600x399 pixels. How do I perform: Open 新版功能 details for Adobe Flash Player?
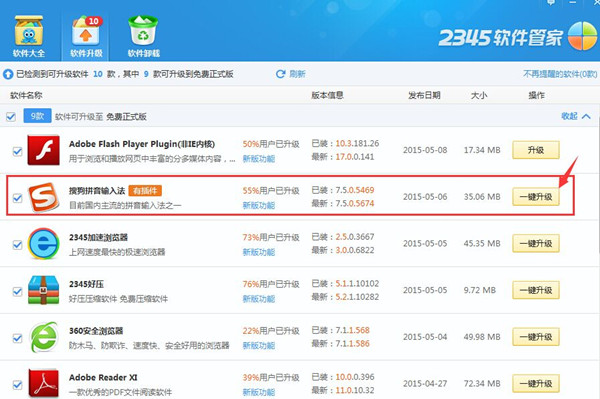point(259,158)
